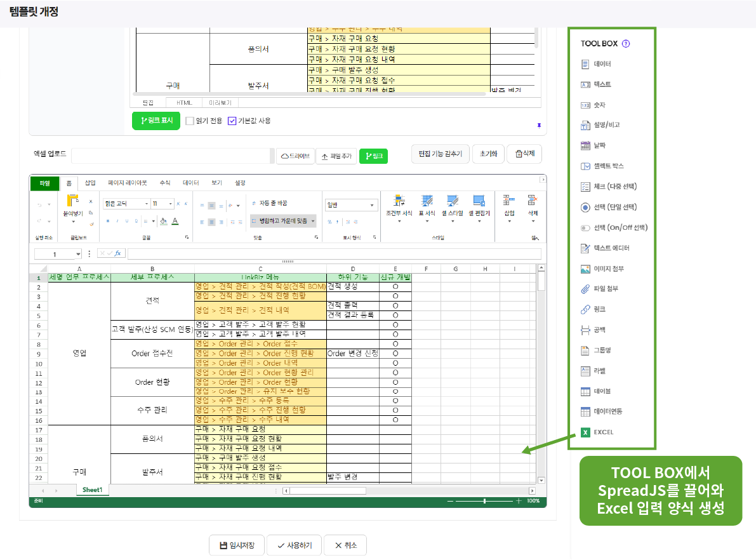The height and width of the screenshot is (560, 756).
Task: Toggle 자동 줄 바꿈 wrap text
Action: tap(270, 203)
